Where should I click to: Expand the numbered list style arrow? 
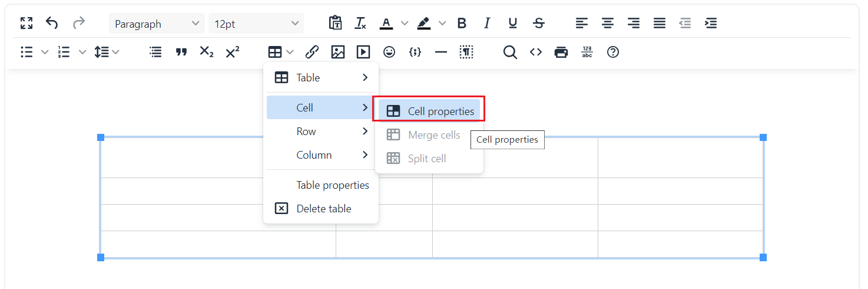tap(82, 52)
